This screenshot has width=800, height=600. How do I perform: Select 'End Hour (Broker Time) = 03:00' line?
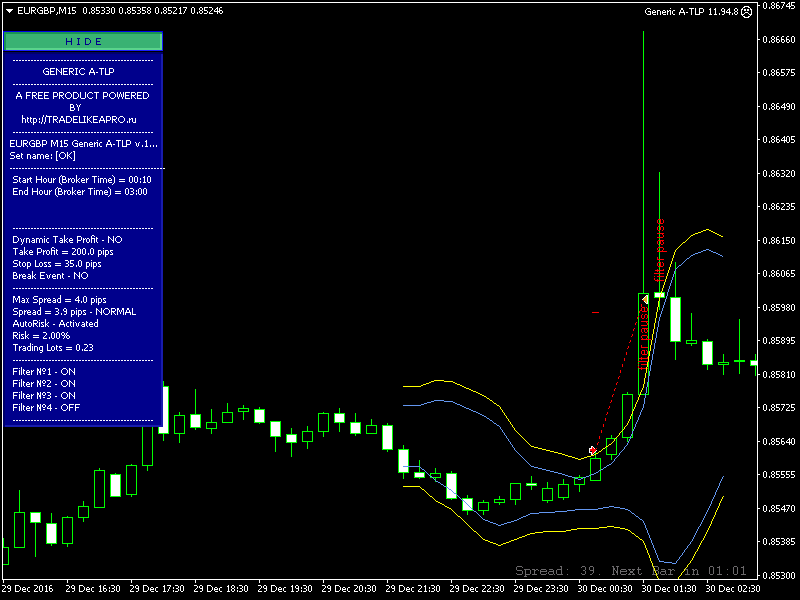80,192
